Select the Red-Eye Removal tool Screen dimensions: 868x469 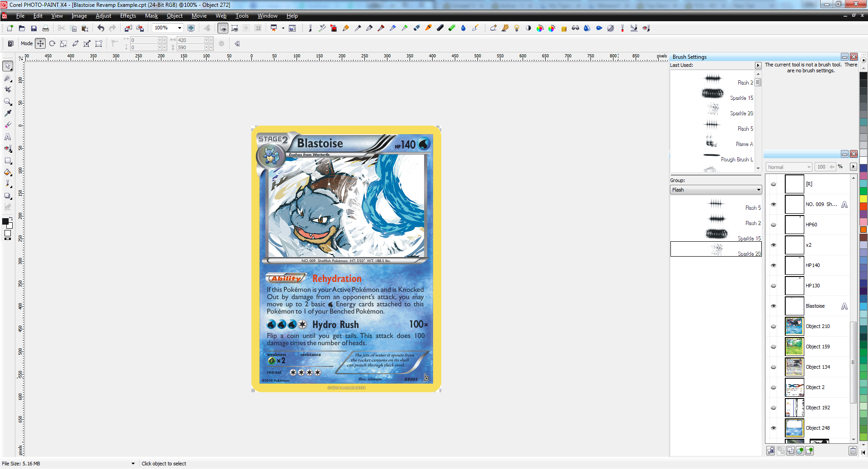8,149
